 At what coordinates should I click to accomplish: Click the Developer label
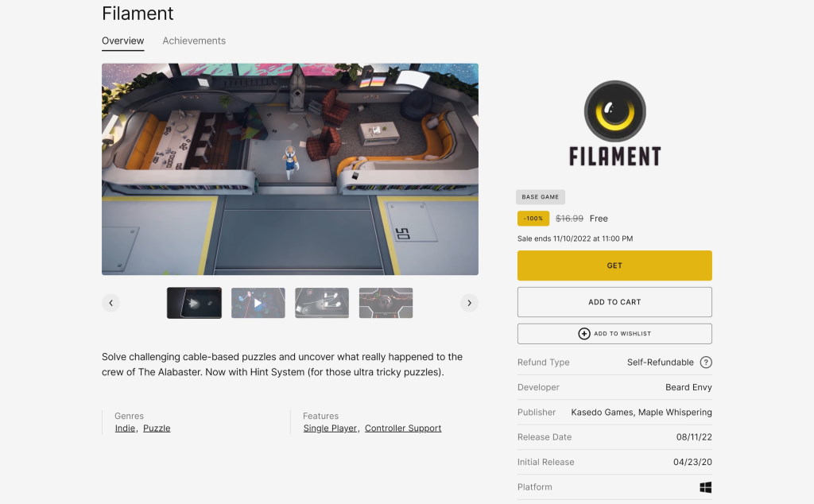coord(538,387)
